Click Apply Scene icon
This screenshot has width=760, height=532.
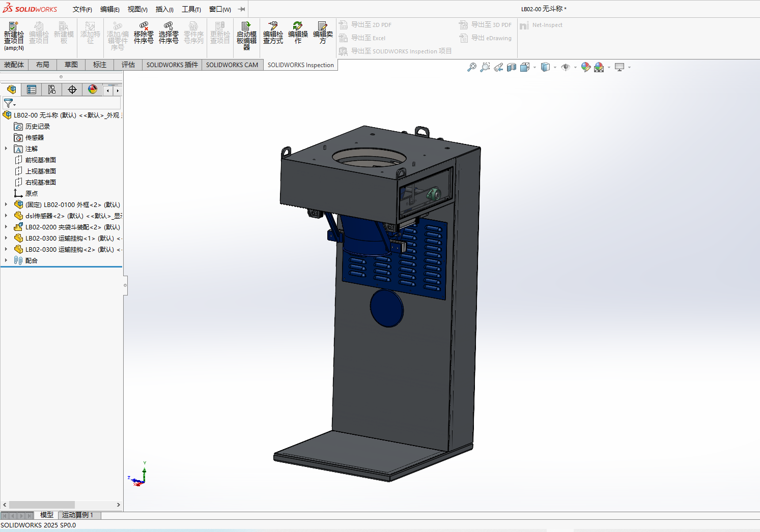click(599, 67)
